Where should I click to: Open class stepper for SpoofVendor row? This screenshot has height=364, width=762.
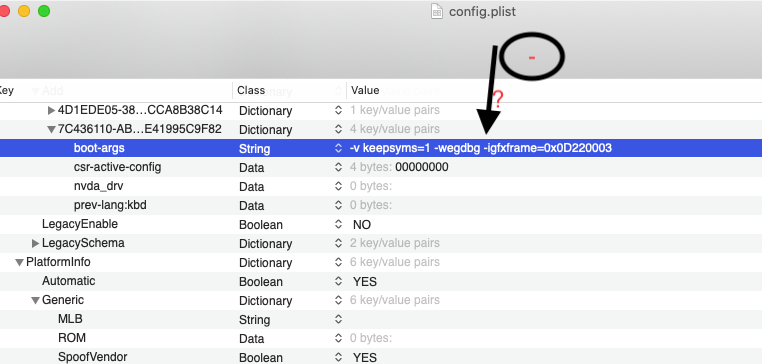(x=338, y=357)
